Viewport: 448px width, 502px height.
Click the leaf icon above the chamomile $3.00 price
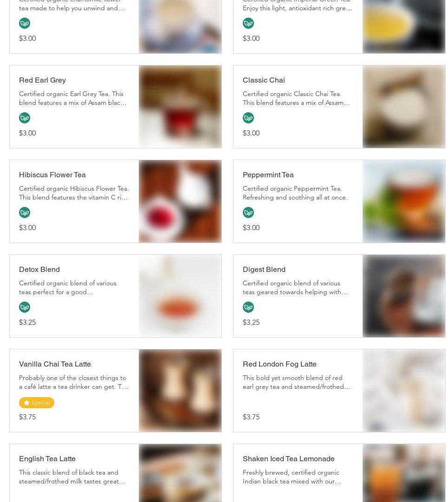pyautogui.click(x=25, y=23)
